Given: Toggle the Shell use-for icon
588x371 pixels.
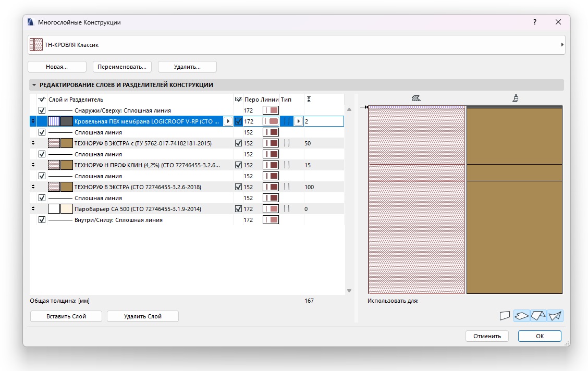Looking at the screenshot, I should click(x=555, y=315).
